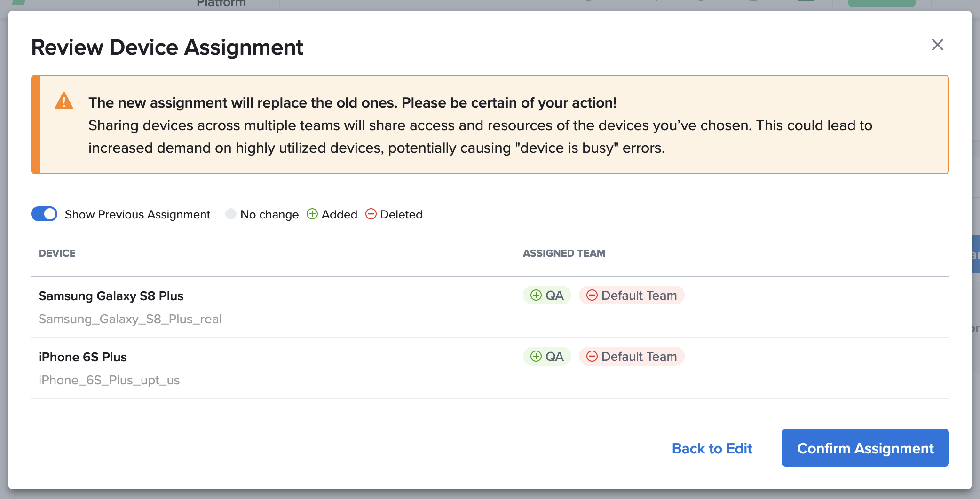Click minus icon in Samsung row Default Team tag
Screen dimensions: 980x499
tap(592, 296)
